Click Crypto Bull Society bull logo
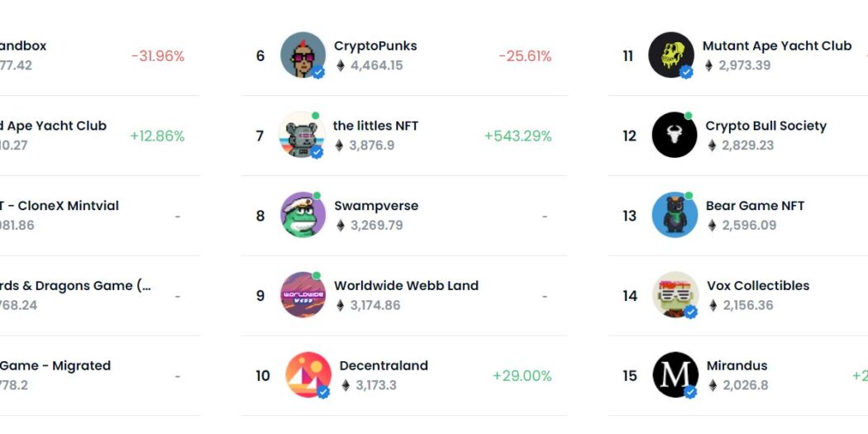This screenshot has width=868, height=434. click(x=675, y=135)
